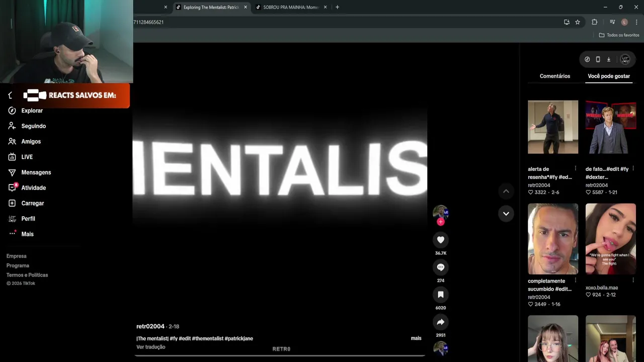Open the Chrome profile L avatar
Viewport: 644px width, 362px height.
point(624,22)
